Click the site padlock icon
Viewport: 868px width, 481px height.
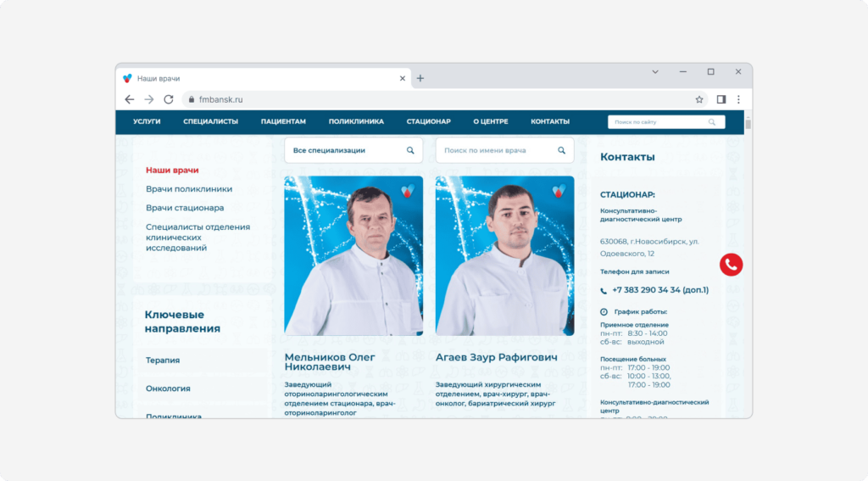[192, 100]
